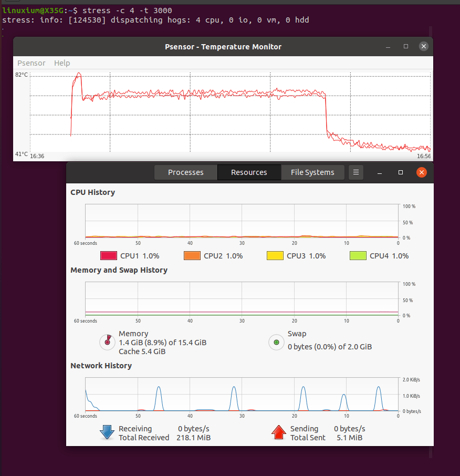Click the 'Swap' label
Screen dimensions: 460x476
tap(297, 334)
